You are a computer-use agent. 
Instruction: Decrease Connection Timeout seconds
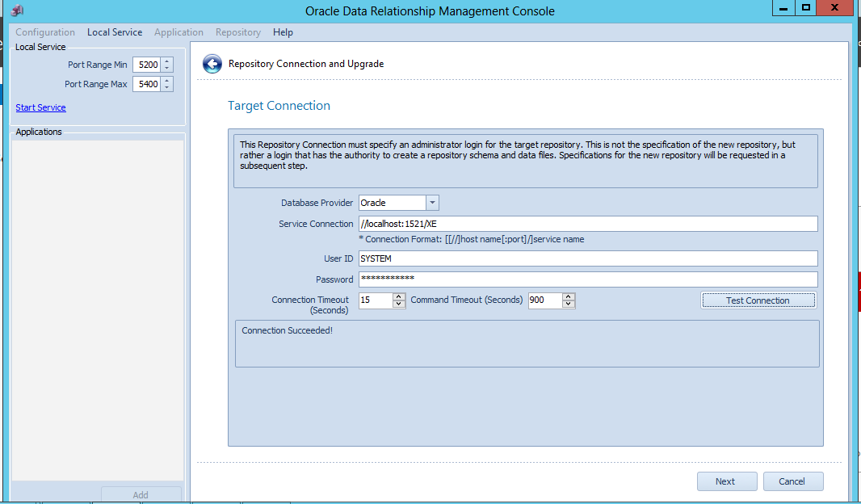(x=399, y=304)
